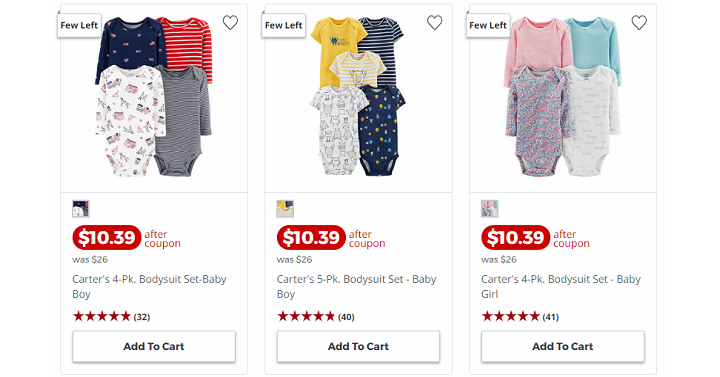Save Baby Girl bodysuit set with heart icon
The height and width of the screenshot is (377, 720).
click(x=639, y=23)
